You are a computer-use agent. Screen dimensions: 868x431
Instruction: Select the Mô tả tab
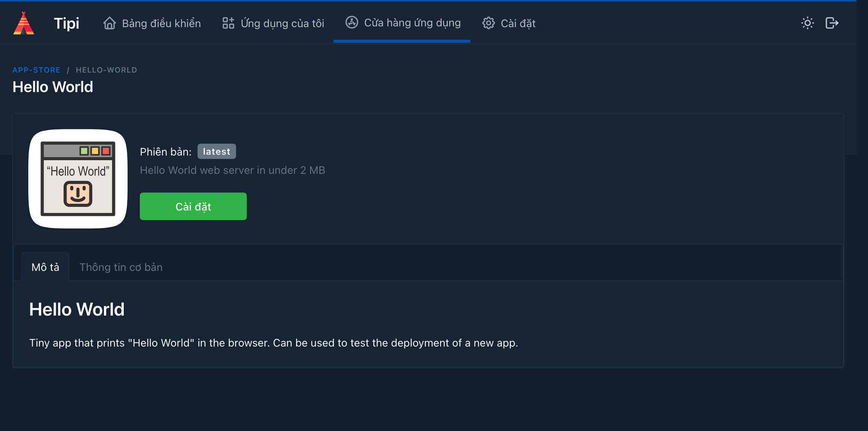(x=45, y=267)
